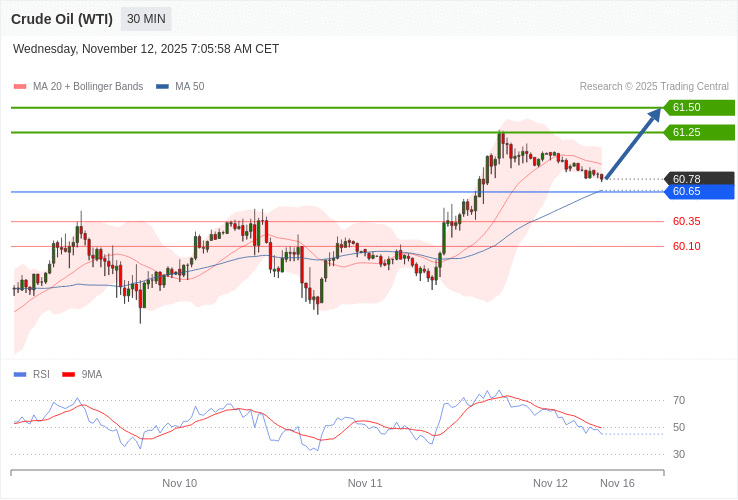Viewport: 738px width, 500px height.
Task: Click the Nov 10 date axis label
Action: pos(180,483)
